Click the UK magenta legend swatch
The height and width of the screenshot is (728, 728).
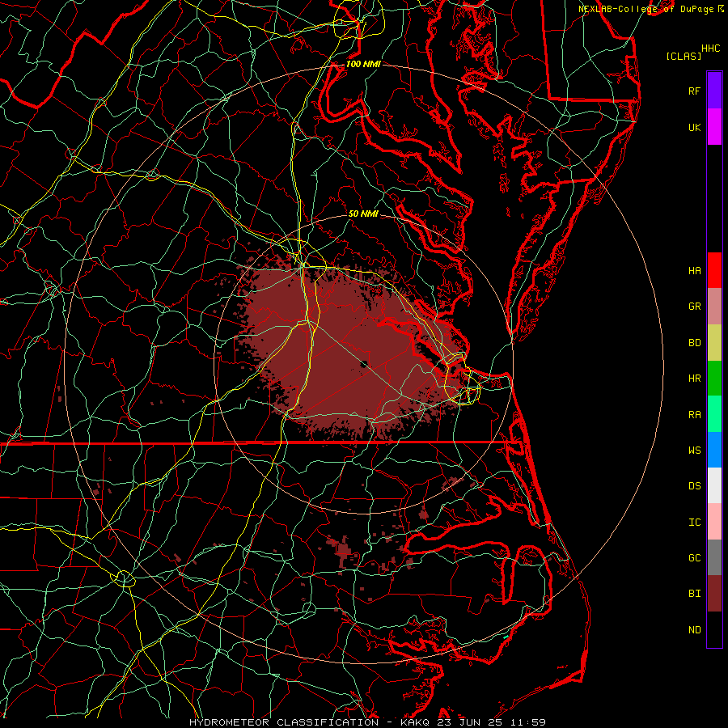point(714,127)
